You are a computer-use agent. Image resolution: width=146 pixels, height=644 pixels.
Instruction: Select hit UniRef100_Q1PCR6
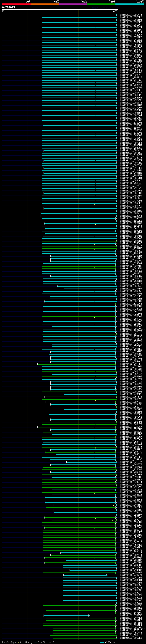point(131,296)
